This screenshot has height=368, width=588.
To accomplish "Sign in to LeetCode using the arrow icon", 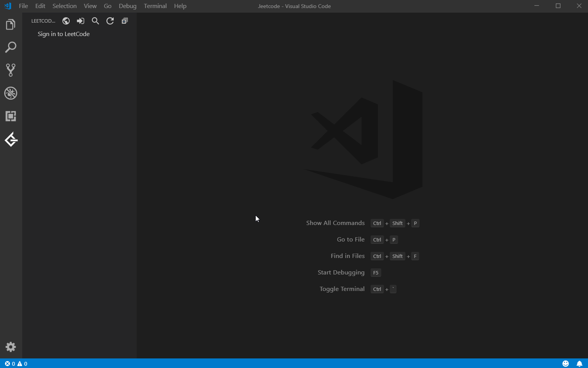I will pos(80,21).
